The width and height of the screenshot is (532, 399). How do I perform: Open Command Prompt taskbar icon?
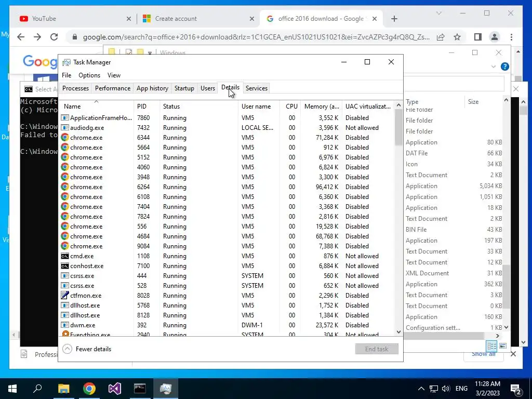[140, 389]
